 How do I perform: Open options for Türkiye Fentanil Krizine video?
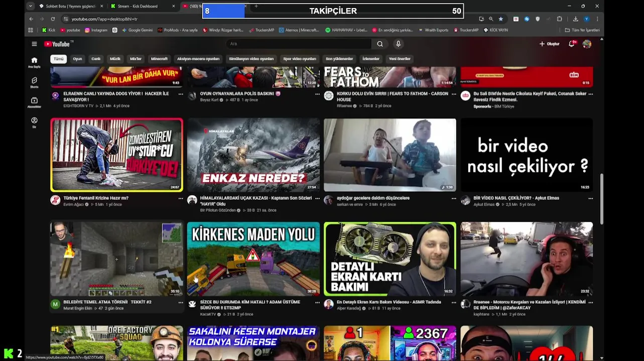[x=181, y=199]
